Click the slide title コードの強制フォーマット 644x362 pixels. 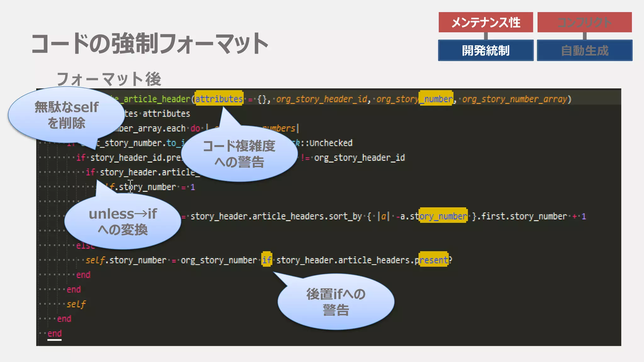(x=150, y=43)
